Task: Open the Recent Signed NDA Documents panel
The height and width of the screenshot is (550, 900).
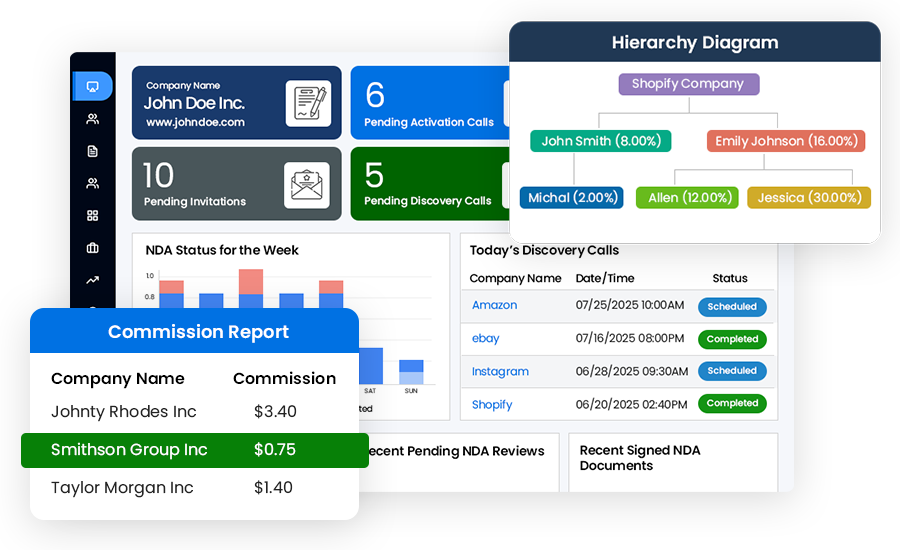Action: click(673, 462)
